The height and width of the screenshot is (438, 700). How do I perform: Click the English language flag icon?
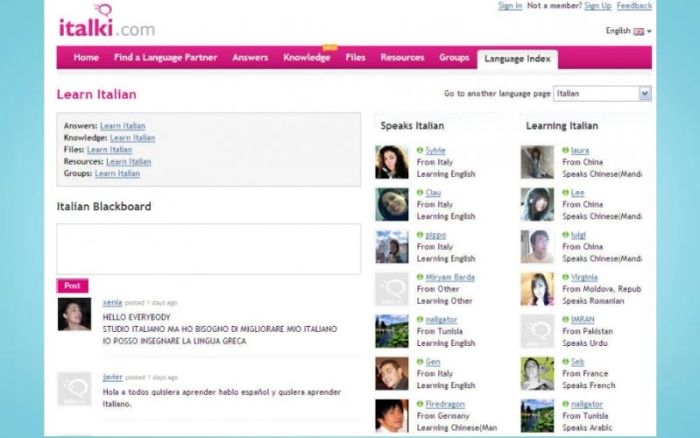639,31
